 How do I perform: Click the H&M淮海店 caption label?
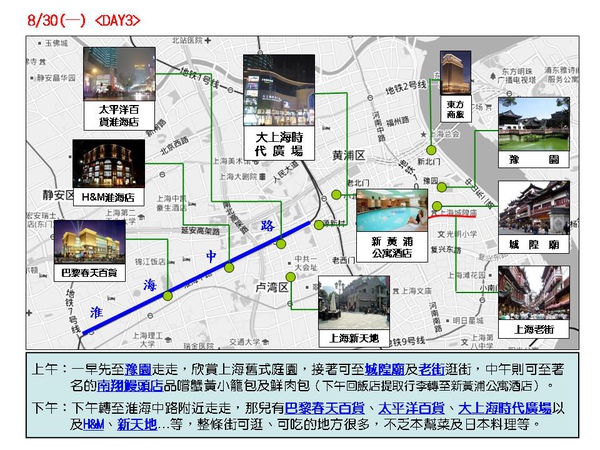click(108, 197)
